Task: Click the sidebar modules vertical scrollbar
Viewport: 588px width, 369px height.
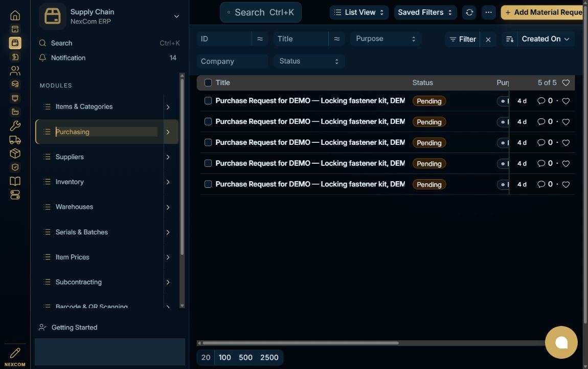Action: [x=182, y=167]
